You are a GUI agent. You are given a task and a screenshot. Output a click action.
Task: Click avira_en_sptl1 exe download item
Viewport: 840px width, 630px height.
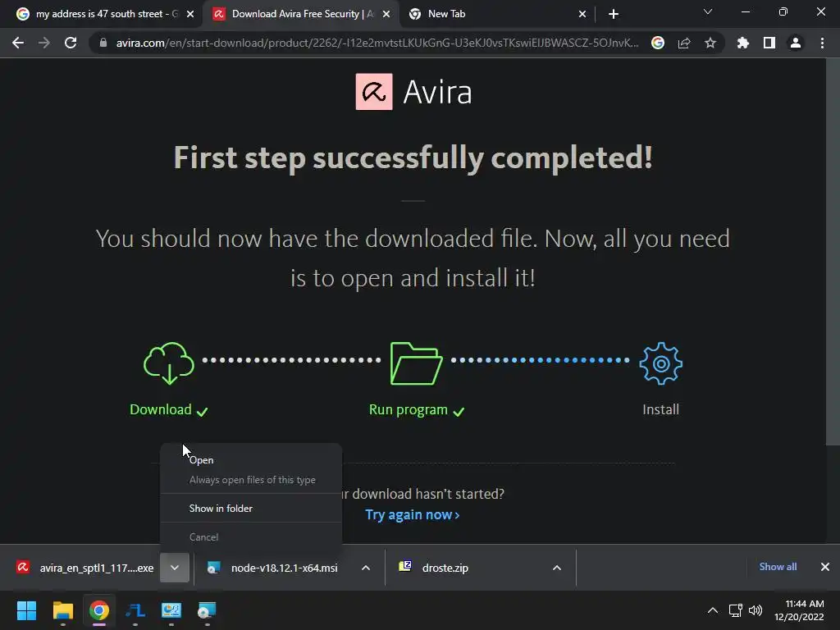tap(85, 568)
